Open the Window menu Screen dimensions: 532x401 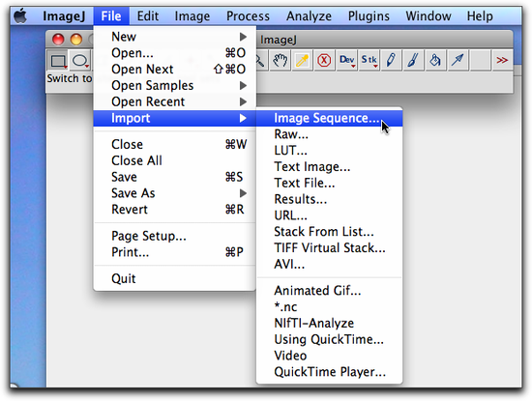(x=429, y=15)
